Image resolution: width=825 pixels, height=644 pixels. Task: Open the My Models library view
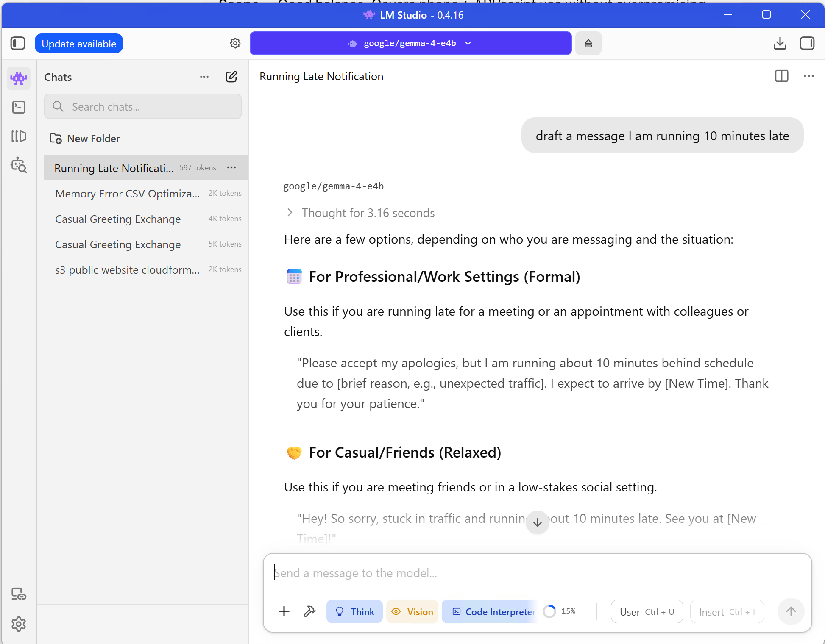click(19, 136)
